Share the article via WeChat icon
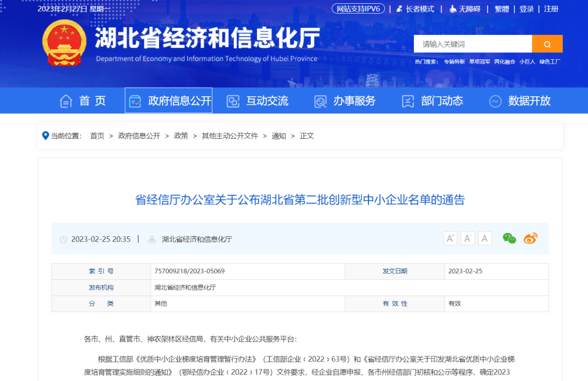This screenshot has height=381, width=588. (509, 238)
